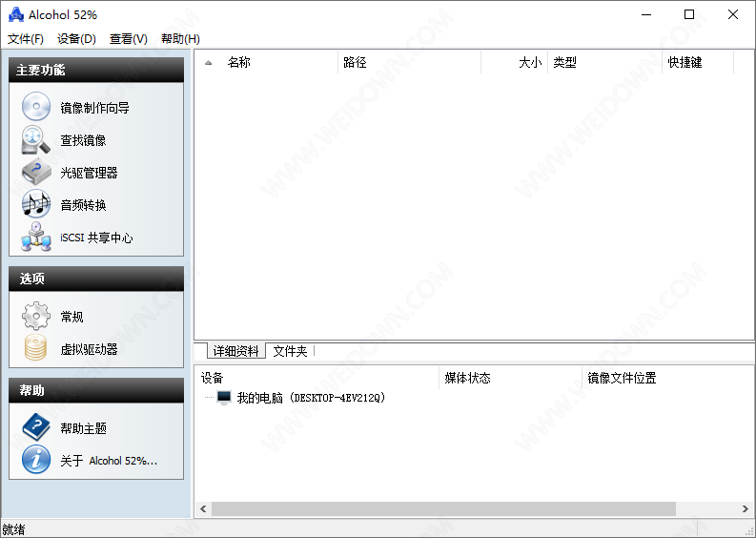Close the Alcohol 52% window
The height and width of the screenshot is (538, 756).
click(733, 14)
